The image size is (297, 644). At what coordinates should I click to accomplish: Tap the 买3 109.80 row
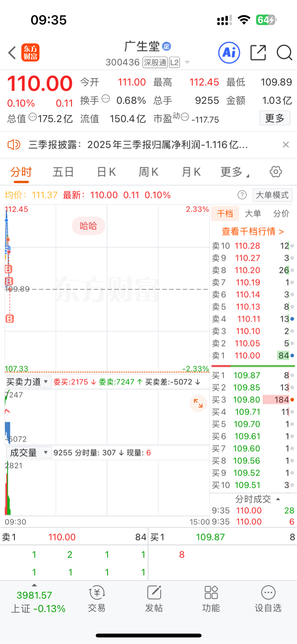coord(253,400)
